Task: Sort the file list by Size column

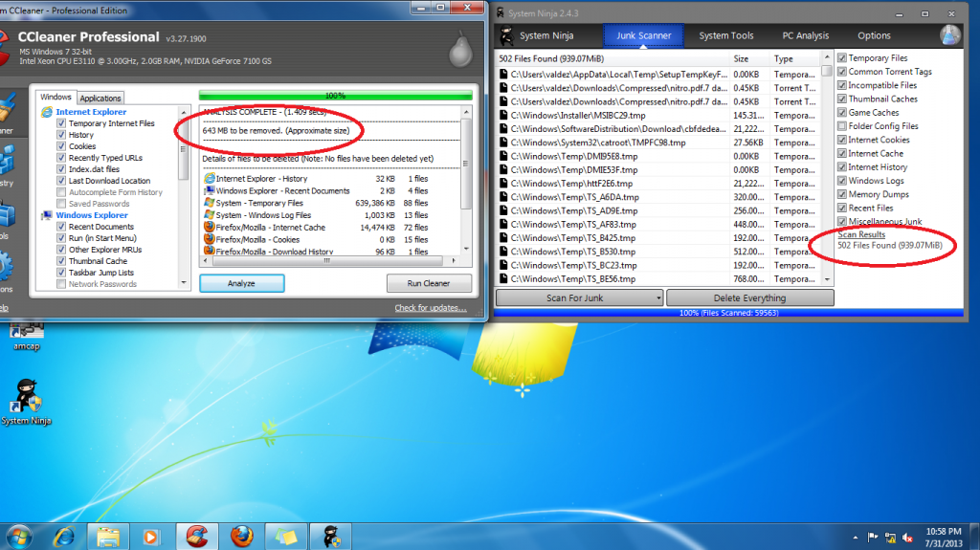Action: 742,58
